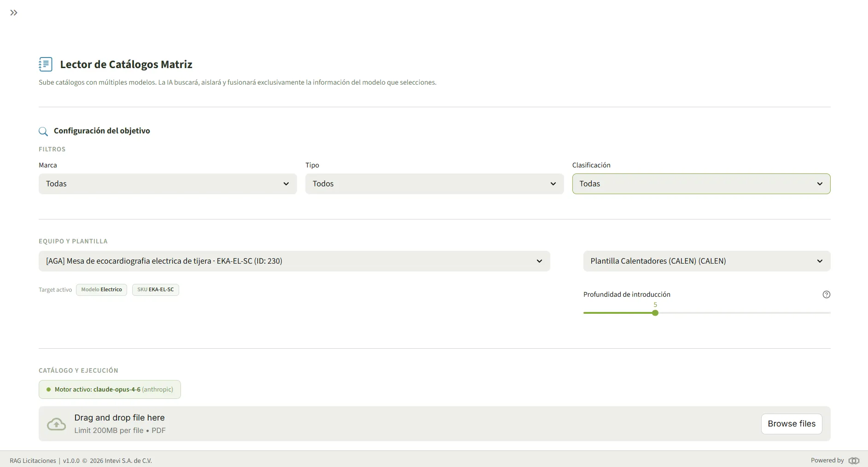Open help icon for Profundidad de introducción

point(827,294)
